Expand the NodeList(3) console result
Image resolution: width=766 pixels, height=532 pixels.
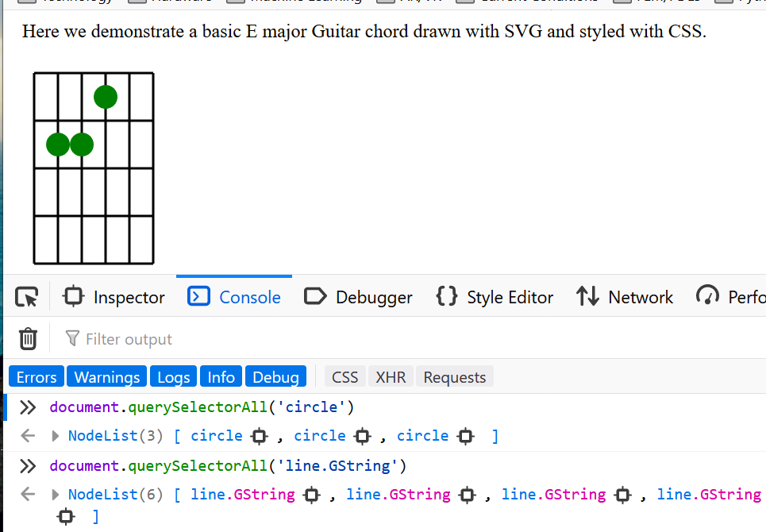54,436
